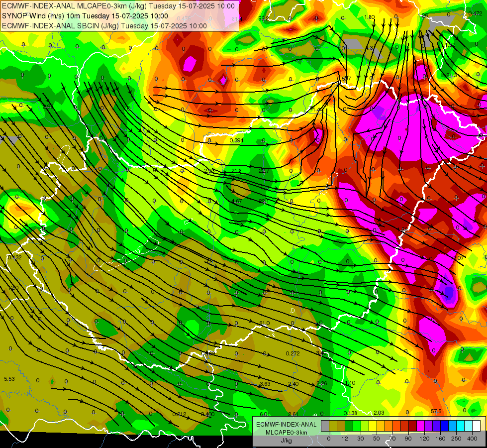Select the purple legend swatch above 120
This screenshot has width=487, height=448.
[x=429, y=426]
